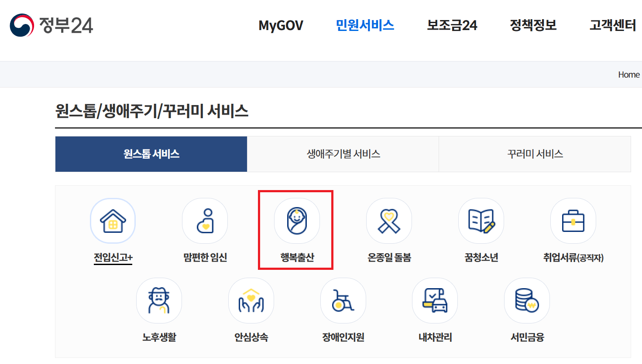Switch to the 꾸러미 서비스 tab
Screen dimensions: 642x364
[x=535, y=154]
